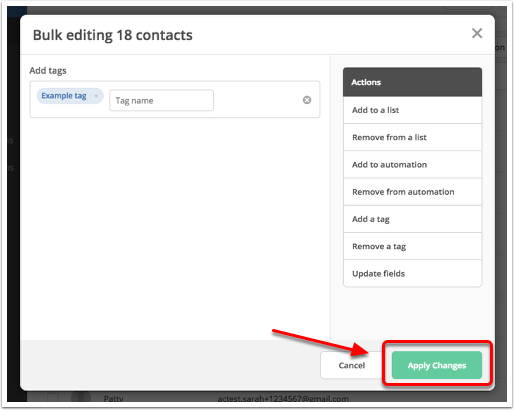Open Patty's contact avatar
This screenshot has width=514, height=410.
coord(81,397)
